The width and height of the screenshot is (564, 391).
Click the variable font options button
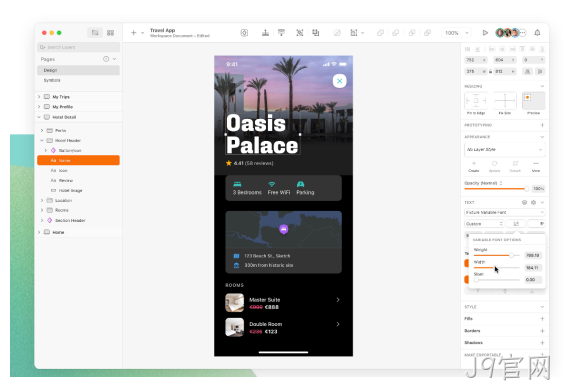pyautogui.click(x=516, y=224)
